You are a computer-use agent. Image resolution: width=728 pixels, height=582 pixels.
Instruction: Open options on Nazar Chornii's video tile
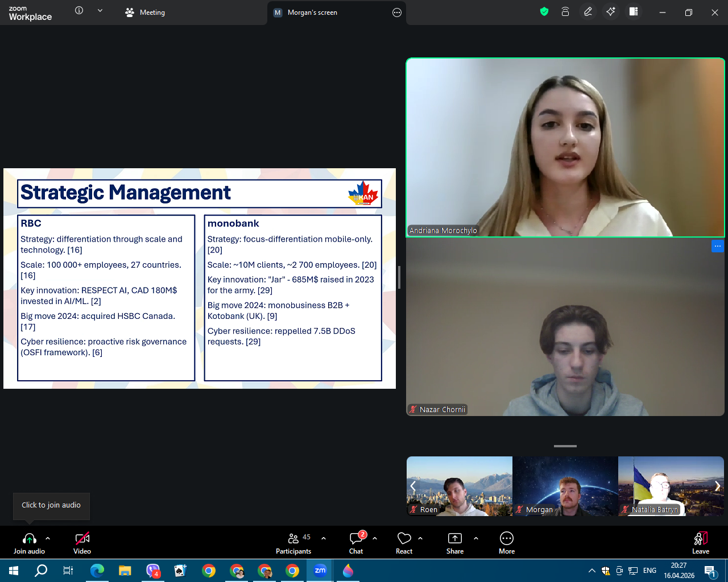click(717, 246)
